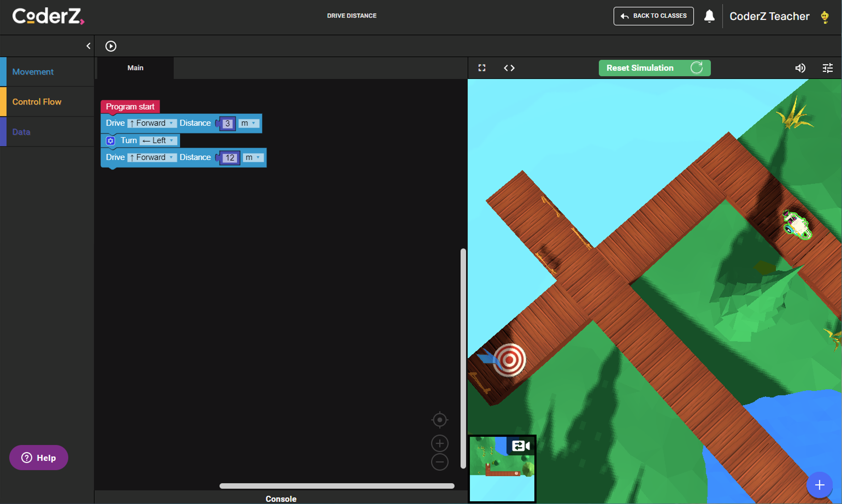Image resolution: width=842 pixels, height=504 pixels.
Task: Click the Reset Simulation button
Action: point(655,68)
